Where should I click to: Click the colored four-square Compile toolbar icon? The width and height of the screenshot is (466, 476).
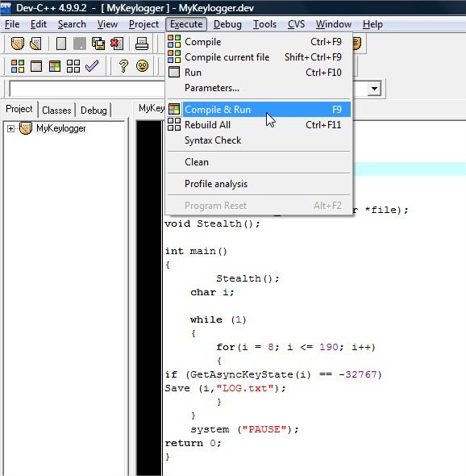click(17, 66)
